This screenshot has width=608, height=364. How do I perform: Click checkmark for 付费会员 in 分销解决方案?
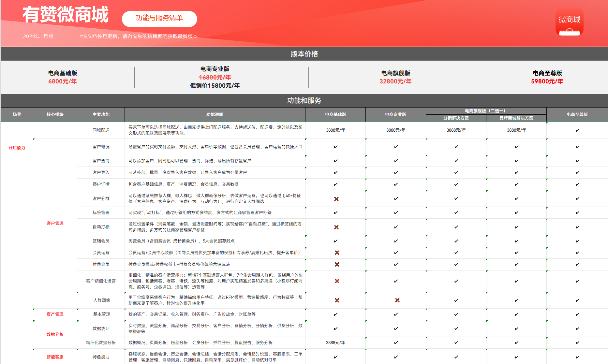[456, 264]
